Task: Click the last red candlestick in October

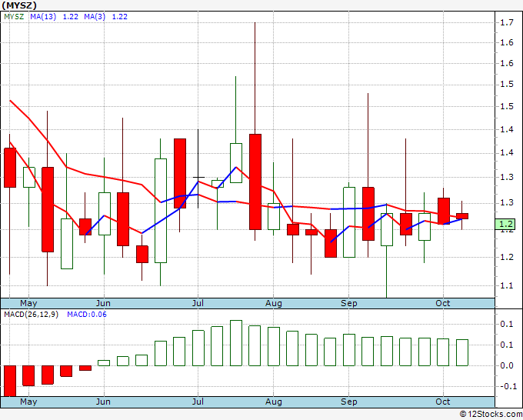Action: (x=461, y=216)
